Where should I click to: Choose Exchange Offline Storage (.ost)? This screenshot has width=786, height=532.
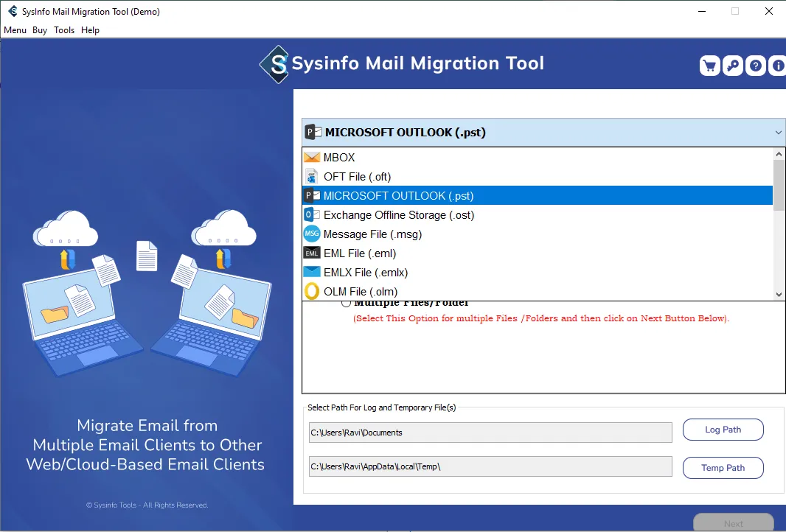(538, 215)
